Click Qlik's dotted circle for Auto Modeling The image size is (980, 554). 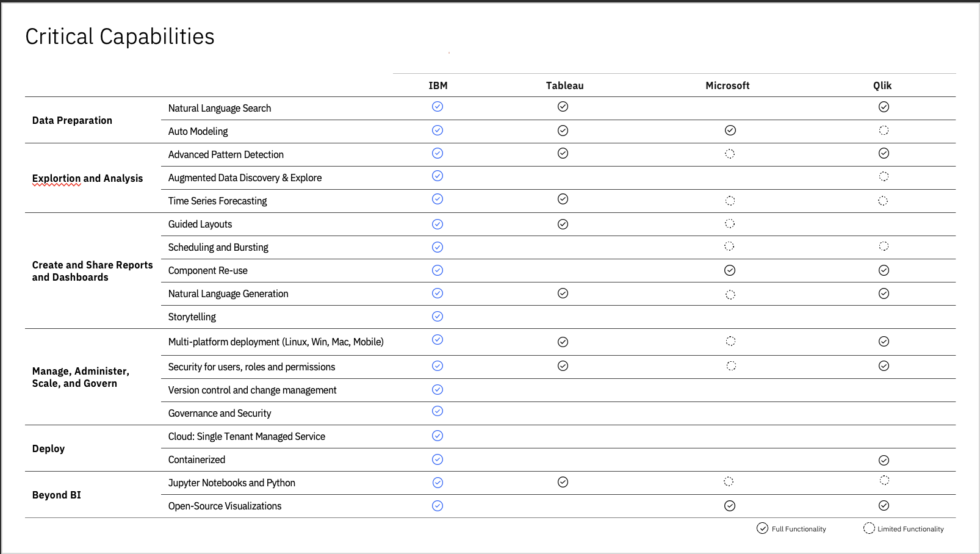(884, 131)
